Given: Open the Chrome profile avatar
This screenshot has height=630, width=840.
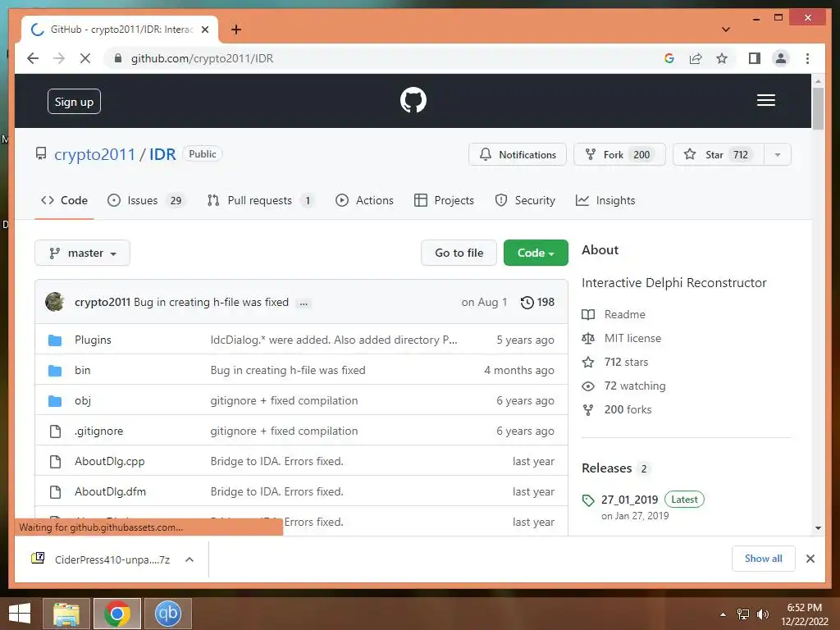Looking at the screenshot, I should pos(781,58).
